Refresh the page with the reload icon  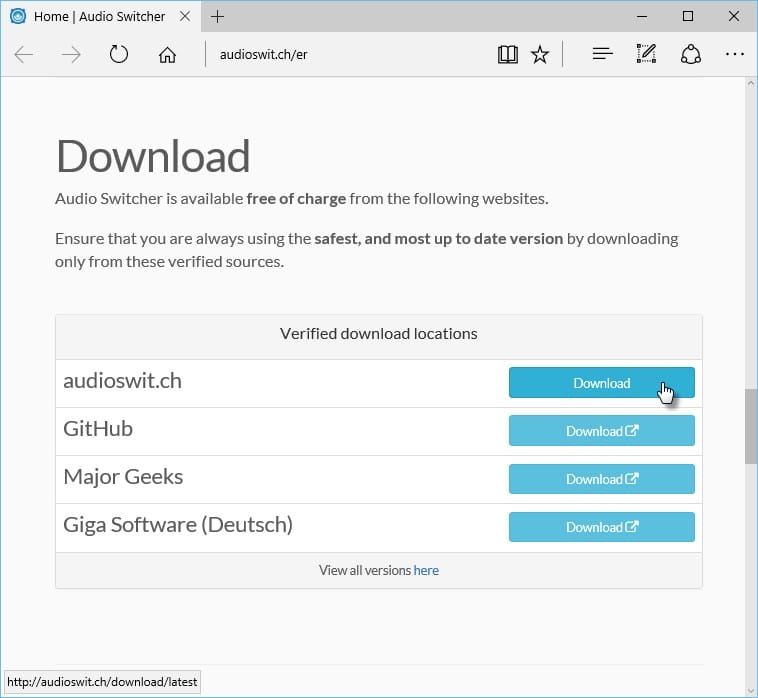click(x=118, y=54)
